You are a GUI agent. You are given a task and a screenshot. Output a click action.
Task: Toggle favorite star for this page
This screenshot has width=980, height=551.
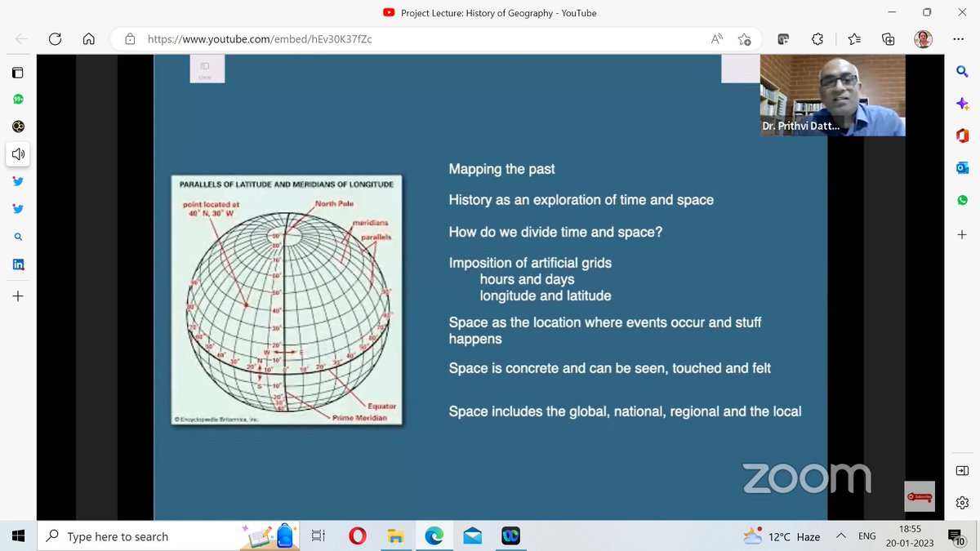[x=744, y=38]
